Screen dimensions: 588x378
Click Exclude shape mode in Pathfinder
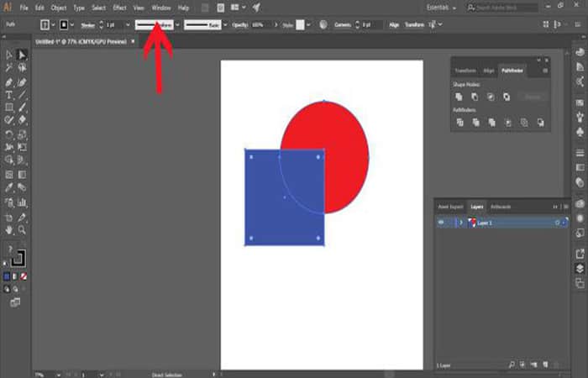(x=507, y=97)
